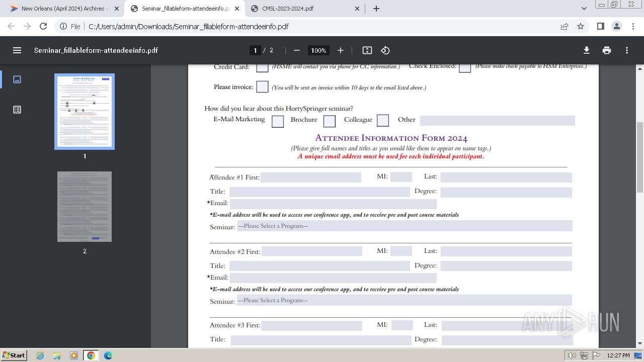The height and width of the screenshot is (362, 644).
Task: Rotate the document counterclockwise
Action: pos(385,50)
